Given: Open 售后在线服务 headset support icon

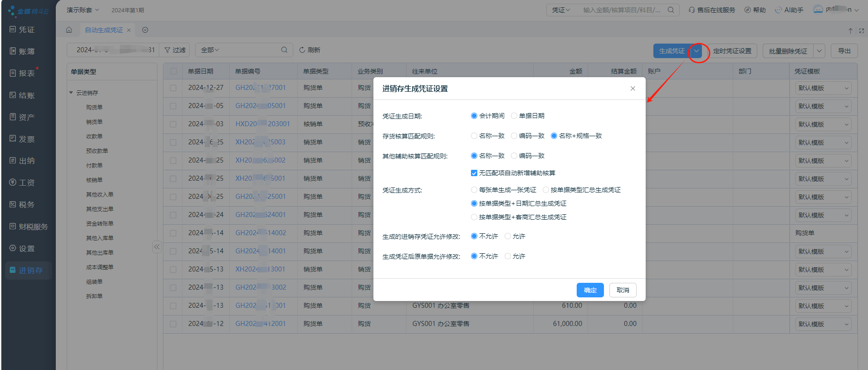Looking at the screenshot, I should (691, 10).
